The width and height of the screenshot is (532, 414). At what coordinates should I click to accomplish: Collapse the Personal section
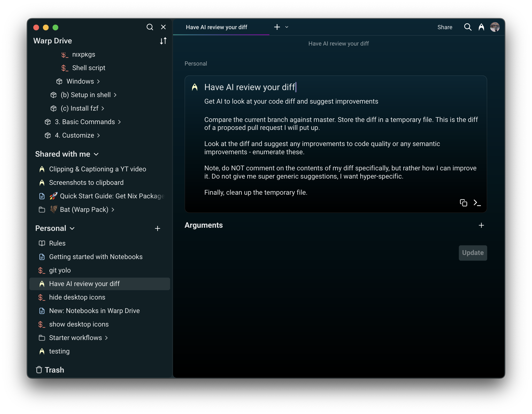(x=72, y=228)
